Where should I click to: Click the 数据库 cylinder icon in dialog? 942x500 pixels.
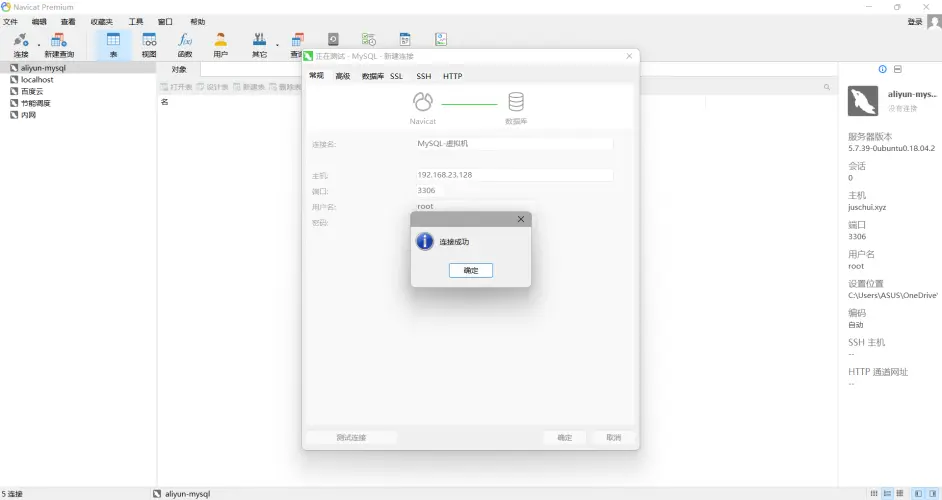point(516,102)
